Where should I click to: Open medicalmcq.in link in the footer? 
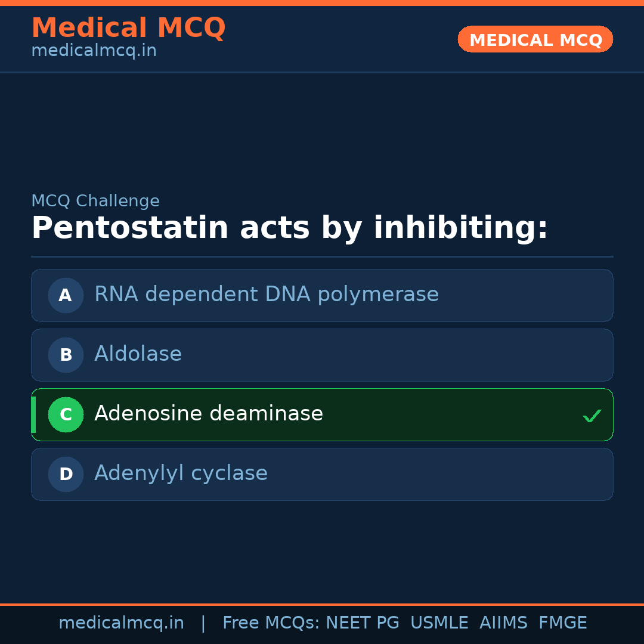[121, 623]
